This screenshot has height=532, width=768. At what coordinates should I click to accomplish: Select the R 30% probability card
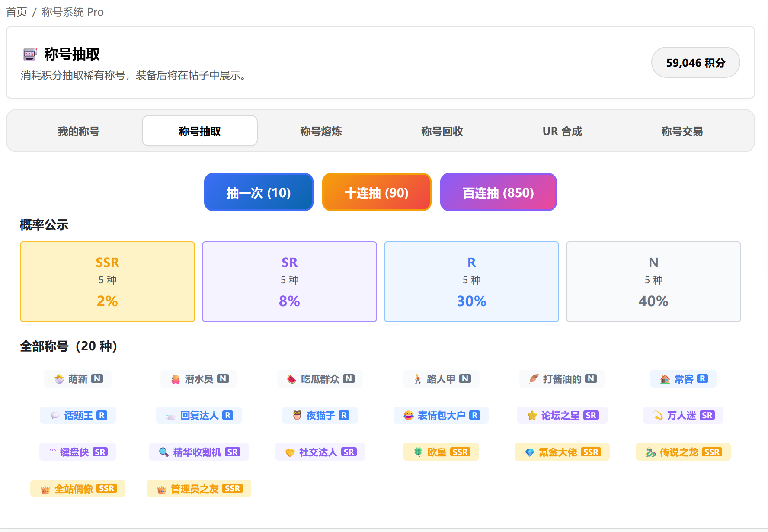[x=471, y=282]
